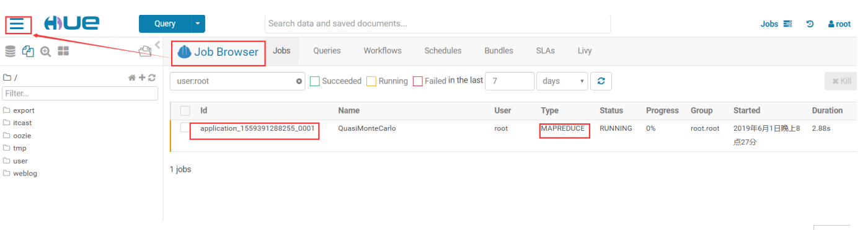Open the apps grid icon in left panel

(63, 51)
